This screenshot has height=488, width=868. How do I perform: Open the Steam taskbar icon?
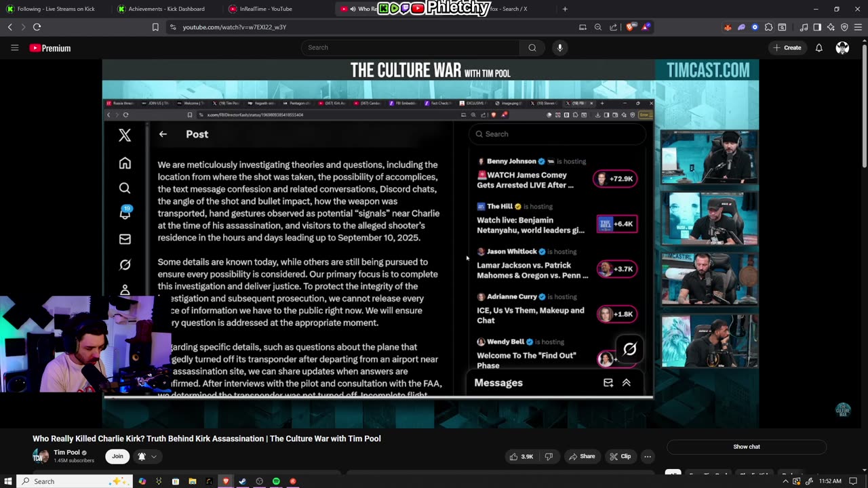[x=242, y=481]
